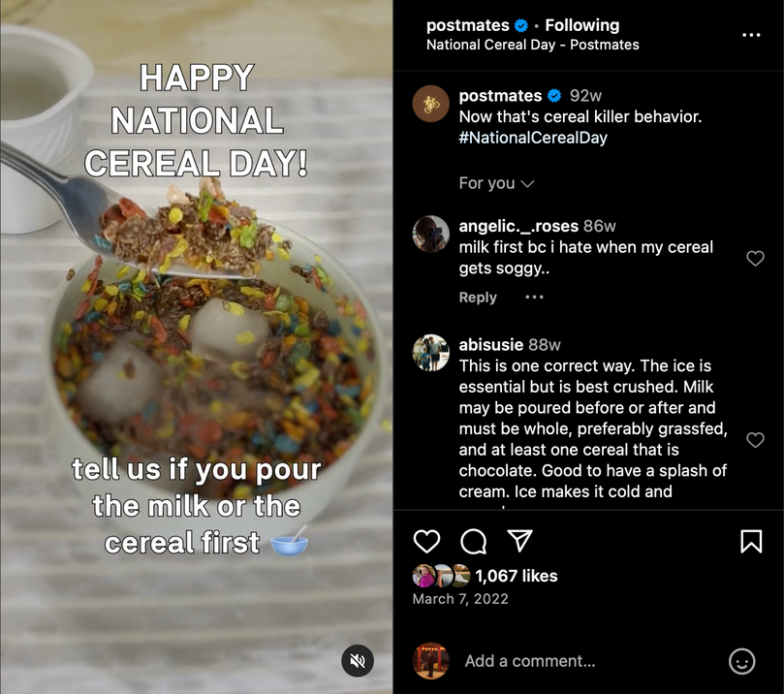Screen dimensions: 784x694
Task: Open comments via the speech bubble icon
Action: point(473,541)
